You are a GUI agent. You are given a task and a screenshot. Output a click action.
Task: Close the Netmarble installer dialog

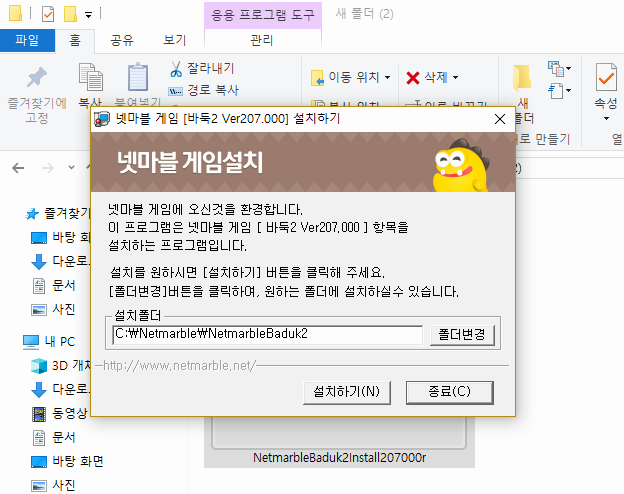tap(500, 119)
